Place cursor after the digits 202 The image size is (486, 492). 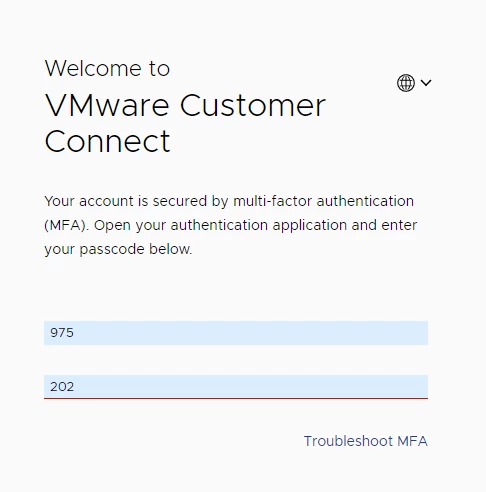(75, 387)
